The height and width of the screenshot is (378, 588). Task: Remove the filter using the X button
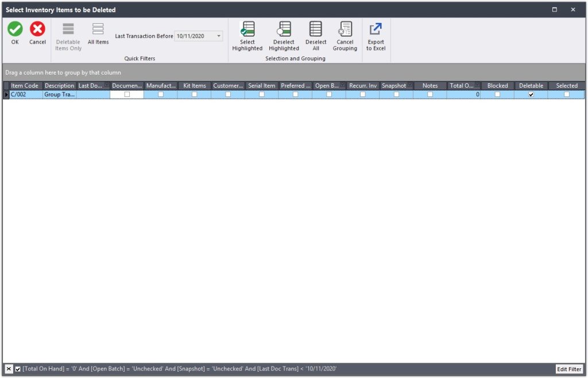point(9,369)
